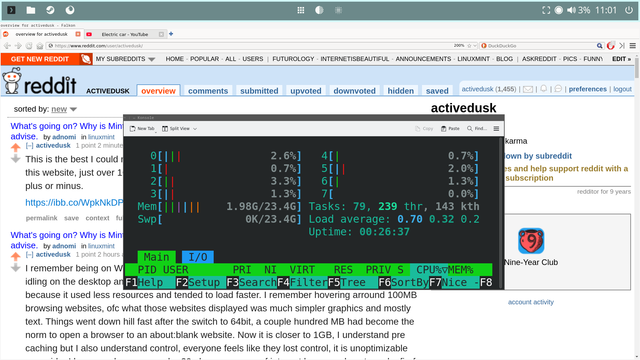
Task: Toggle the half-moon night mode panel icon
Action: 319,10
